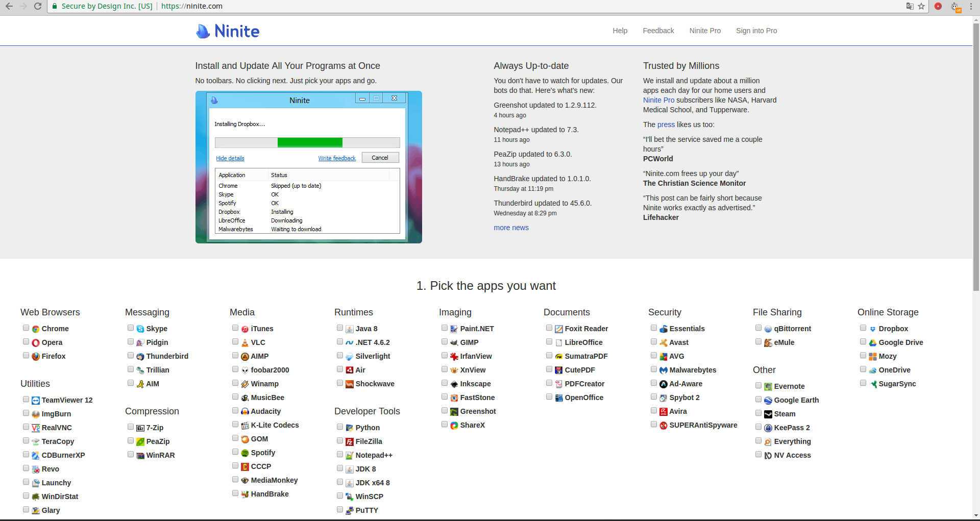
Task: Click the Steam app icon
Action: click(x=768, y=414)
